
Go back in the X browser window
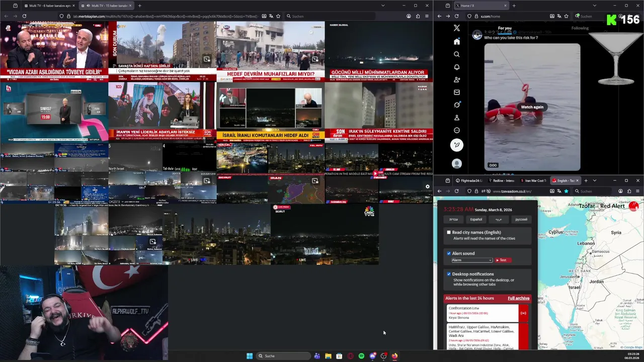(439, 16)
